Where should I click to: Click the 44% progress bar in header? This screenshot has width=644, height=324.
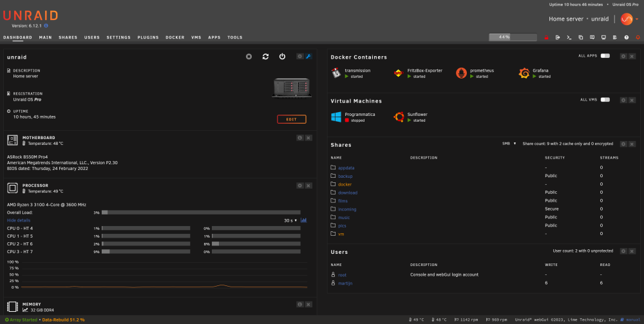click(x=513, y=37)
